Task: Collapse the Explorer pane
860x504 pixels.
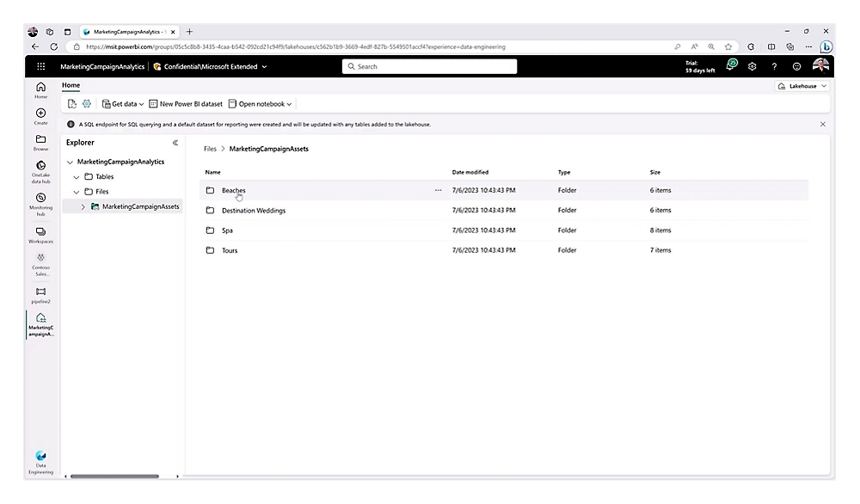Action: pos(175,143)
